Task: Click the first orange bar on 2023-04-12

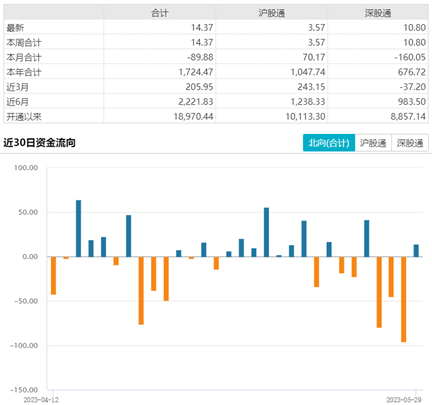Action: [53, 276]
